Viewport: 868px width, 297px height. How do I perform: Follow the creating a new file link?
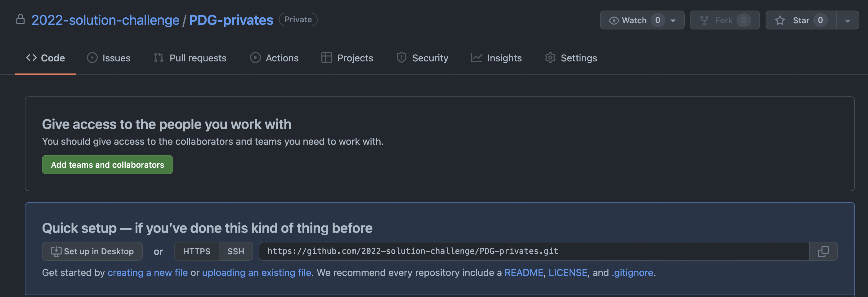[148, 273]
